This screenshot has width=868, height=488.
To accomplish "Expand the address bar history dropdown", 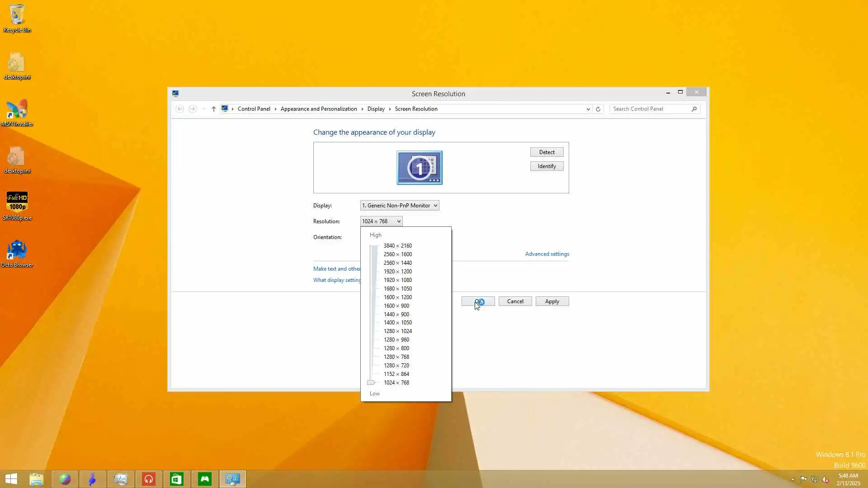I will coord(588,109).
